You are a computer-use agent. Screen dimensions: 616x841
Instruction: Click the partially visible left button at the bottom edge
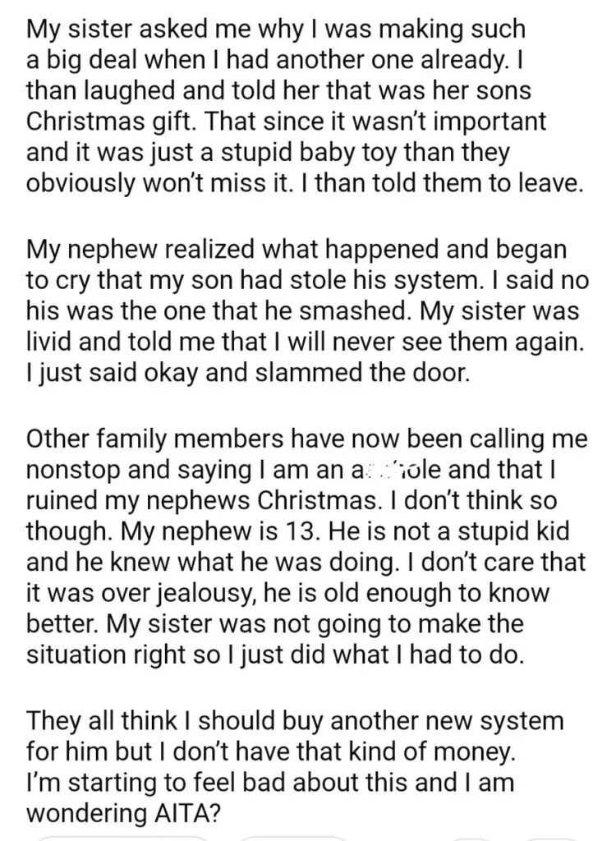[123, 838]
